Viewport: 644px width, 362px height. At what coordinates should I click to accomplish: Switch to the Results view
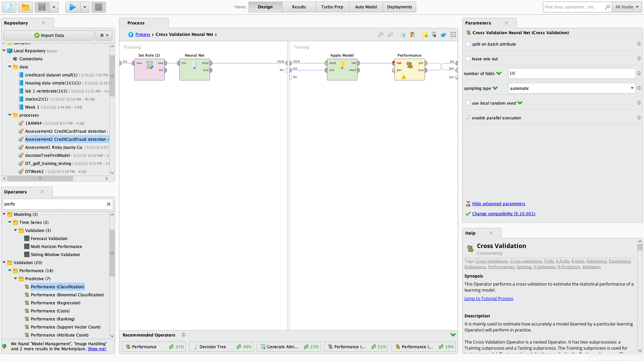point(299,7)
